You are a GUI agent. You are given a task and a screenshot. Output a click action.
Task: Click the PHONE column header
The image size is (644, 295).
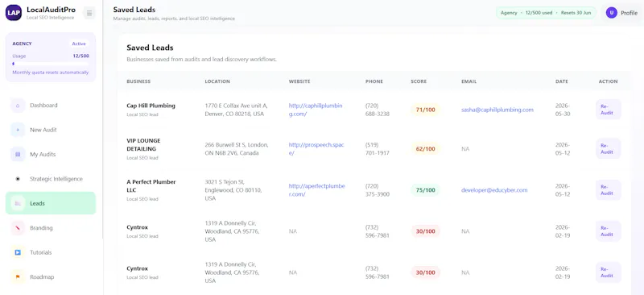point(374,81)
